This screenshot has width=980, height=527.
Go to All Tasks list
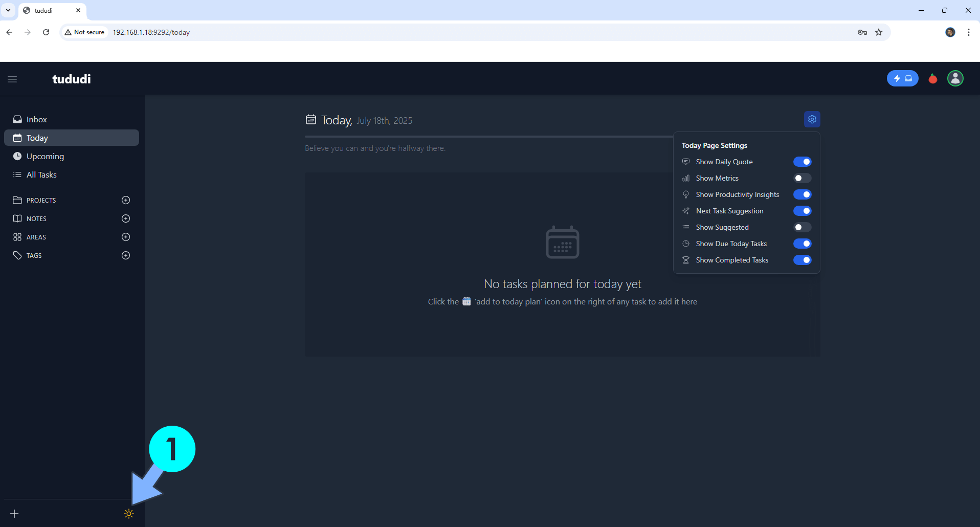(x=72, y=174)
